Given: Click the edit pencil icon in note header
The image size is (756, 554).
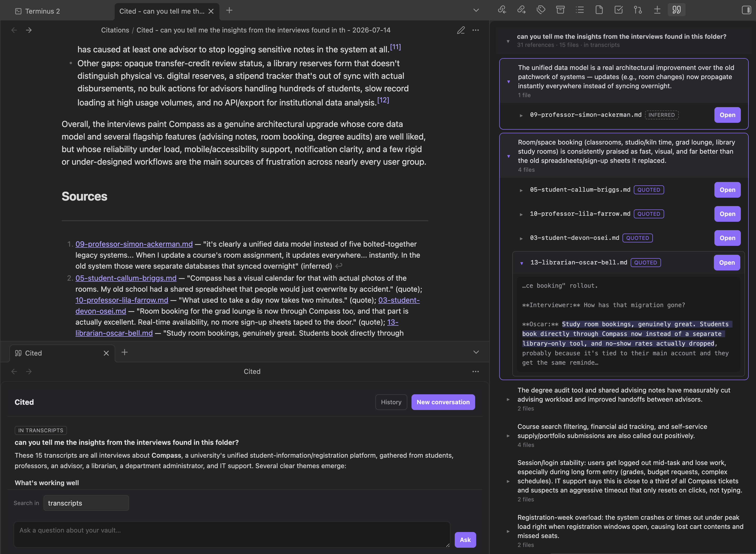Looking at the screenshot, I should click(461, 30).
